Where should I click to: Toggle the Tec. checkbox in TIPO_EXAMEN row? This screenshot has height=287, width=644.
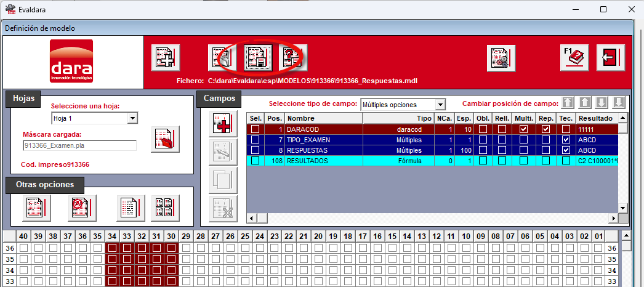(x=566, y=140)
